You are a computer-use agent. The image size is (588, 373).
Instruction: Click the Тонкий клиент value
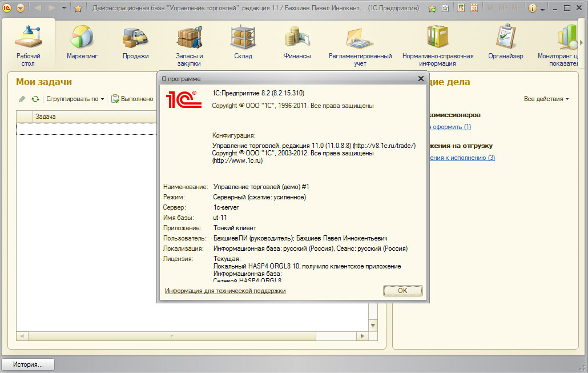coord(235,228)
